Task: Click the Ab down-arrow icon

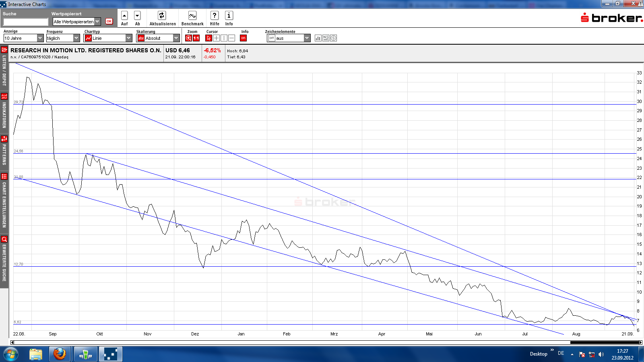Action: coord(137,16)
